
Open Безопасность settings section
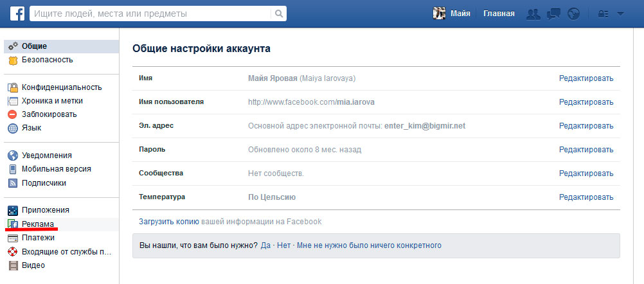[x=47, y=60]
